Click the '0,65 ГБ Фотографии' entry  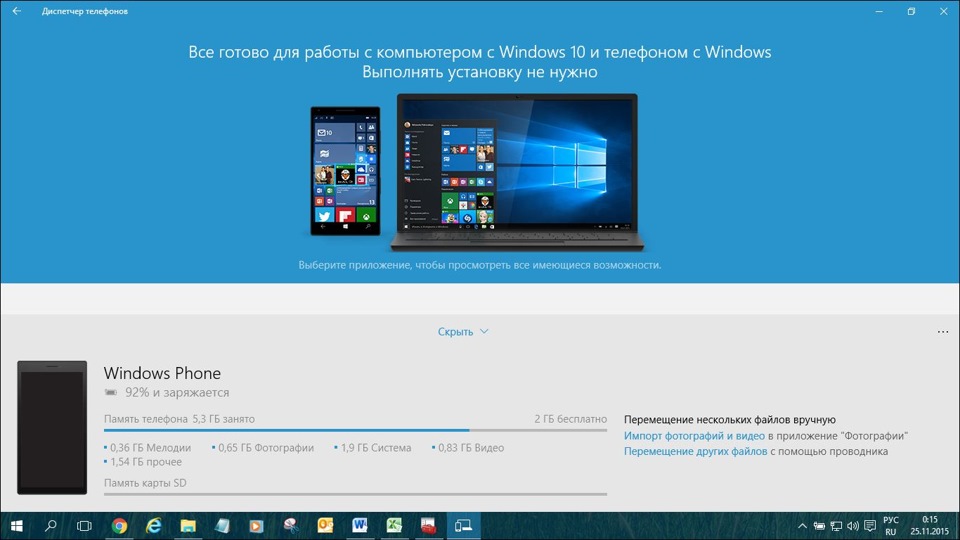click(263, 448)
